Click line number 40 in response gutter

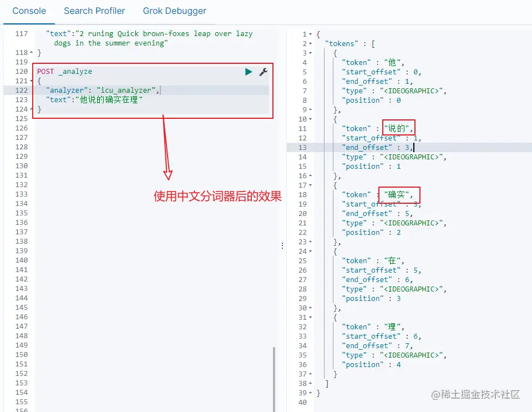pyautogui.click(x=302, y=403)
